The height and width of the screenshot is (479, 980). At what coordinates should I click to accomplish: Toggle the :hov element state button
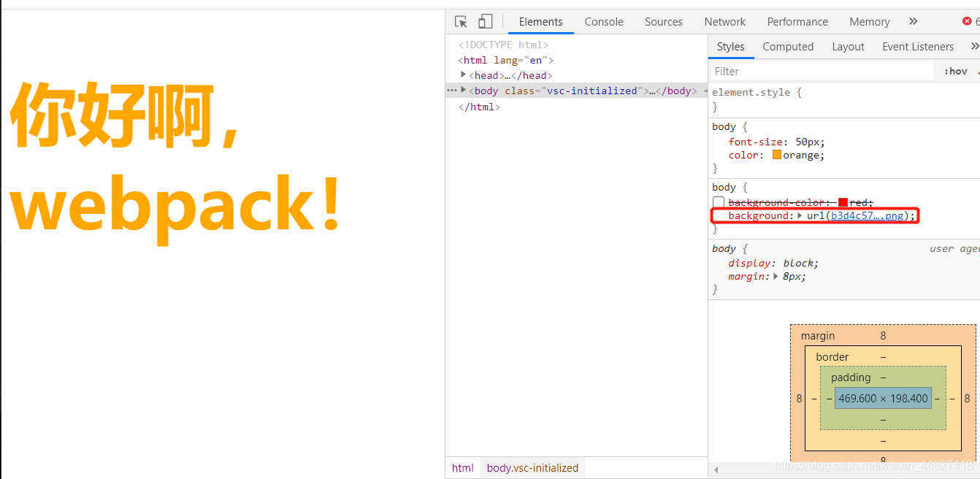955,71
